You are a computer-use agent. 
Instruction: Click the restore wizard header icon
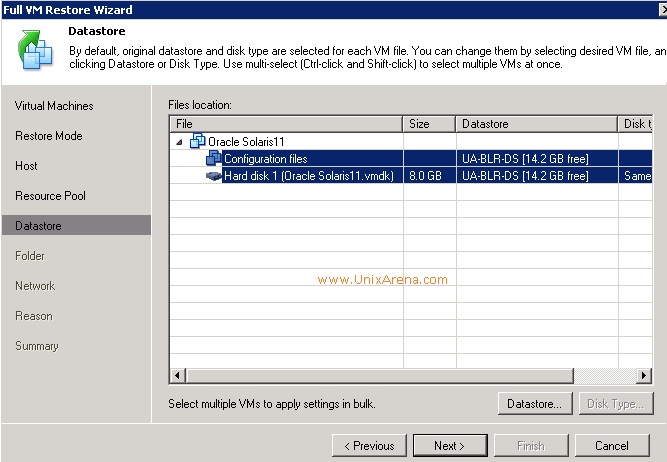(35, 49)
